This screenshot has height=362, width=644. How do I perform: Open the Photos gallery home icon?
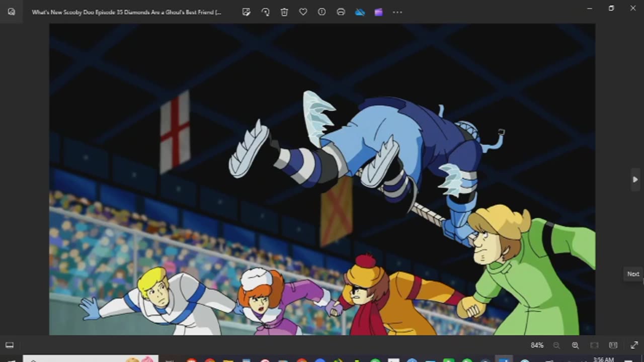click(12, 12)
